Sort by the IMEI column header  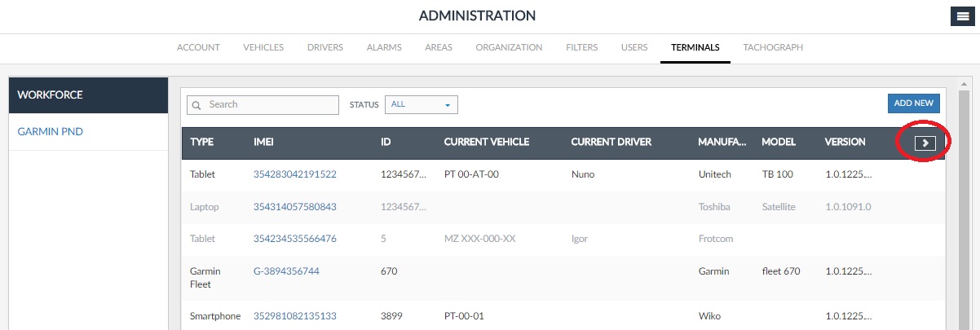pyautogui.click(x=265, y=142)
